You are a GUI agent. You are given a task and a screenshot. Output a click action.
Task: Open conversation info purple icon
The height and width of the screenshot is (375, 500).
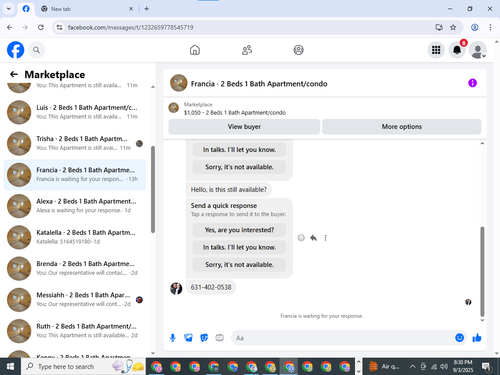click(x=472, y=83)
